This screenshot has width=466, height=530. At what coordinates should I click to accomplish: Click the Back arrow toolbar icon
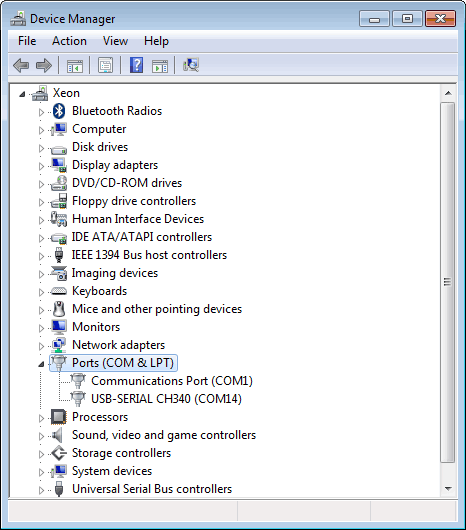pyautogui.click(x=21, y=65)
